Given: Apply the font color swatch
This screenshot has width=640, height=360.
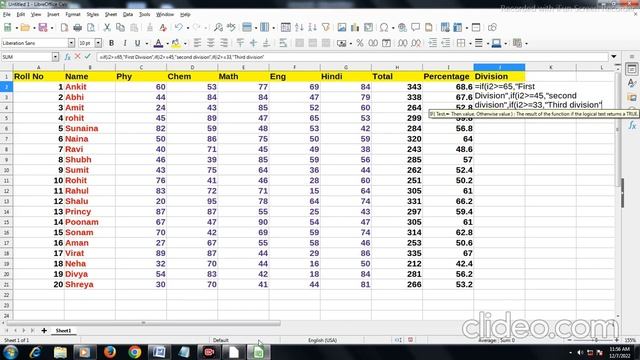Looking at the screenshot, I should [158, 43].
